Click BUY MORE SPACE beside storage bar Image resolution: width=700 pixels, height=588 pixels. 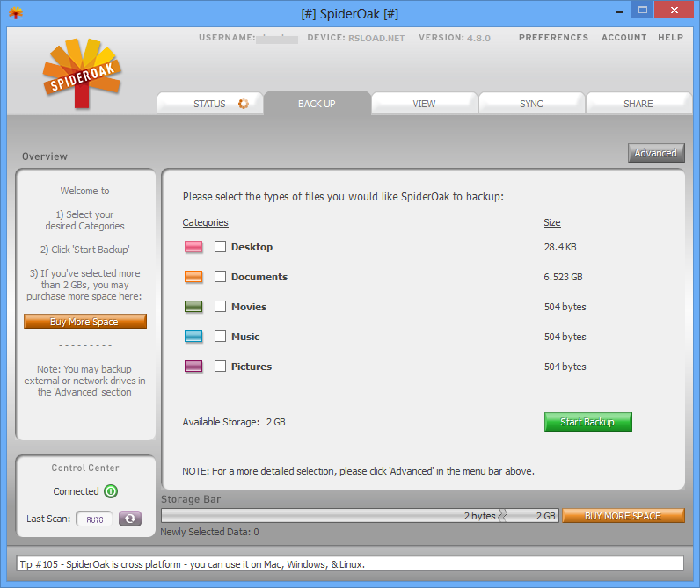[x=623, y=516]
